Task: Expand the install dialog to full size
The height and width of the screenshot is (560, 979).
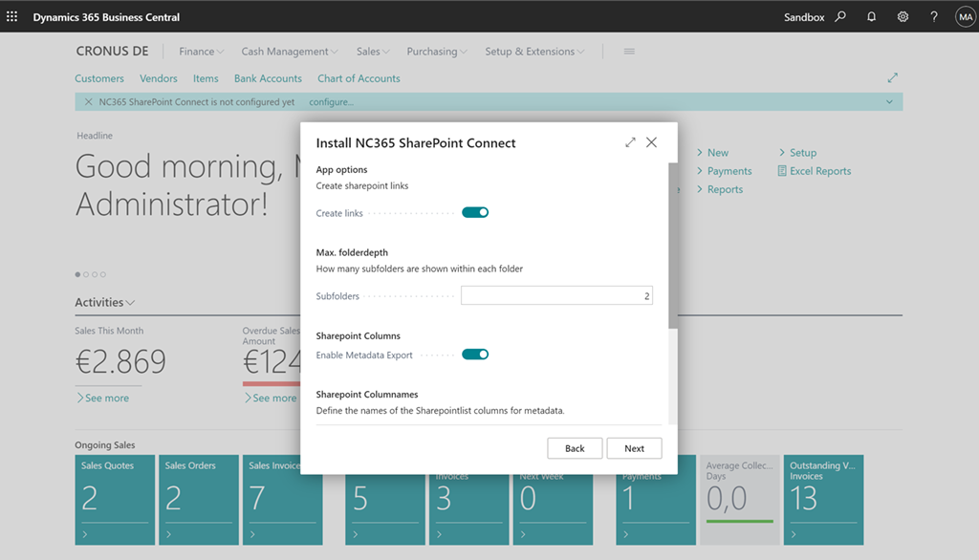Action: [x=630, y=142]
